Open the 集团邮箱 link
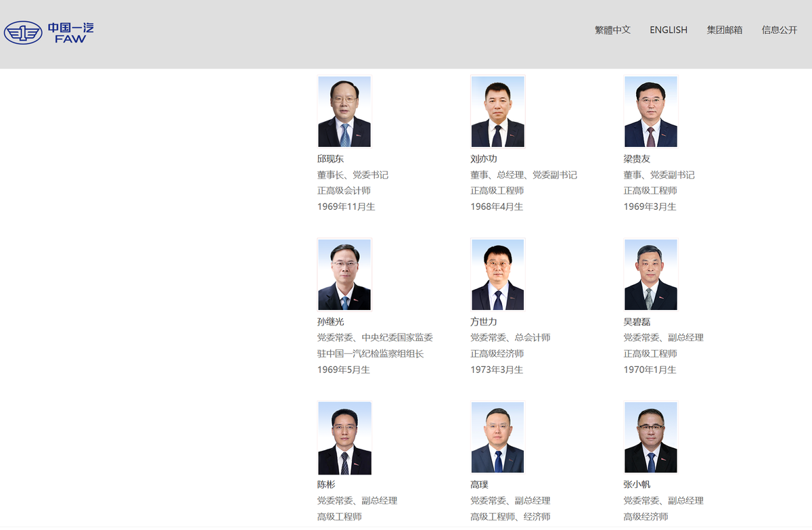 point(724,30)
